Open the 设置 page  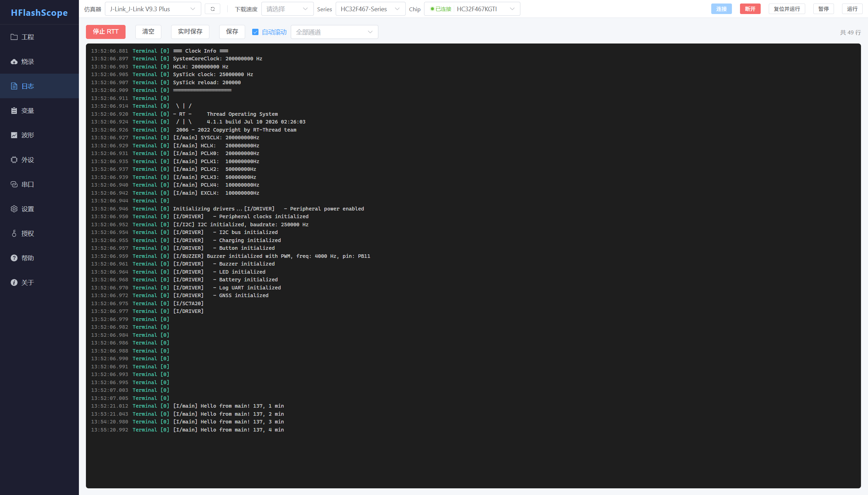[39, 209]
